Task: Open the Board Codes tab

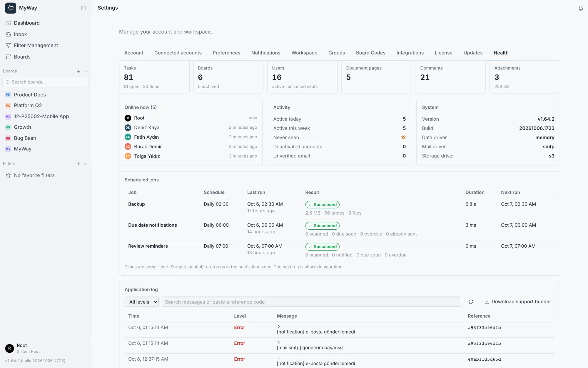Action: tap(370, 53)
